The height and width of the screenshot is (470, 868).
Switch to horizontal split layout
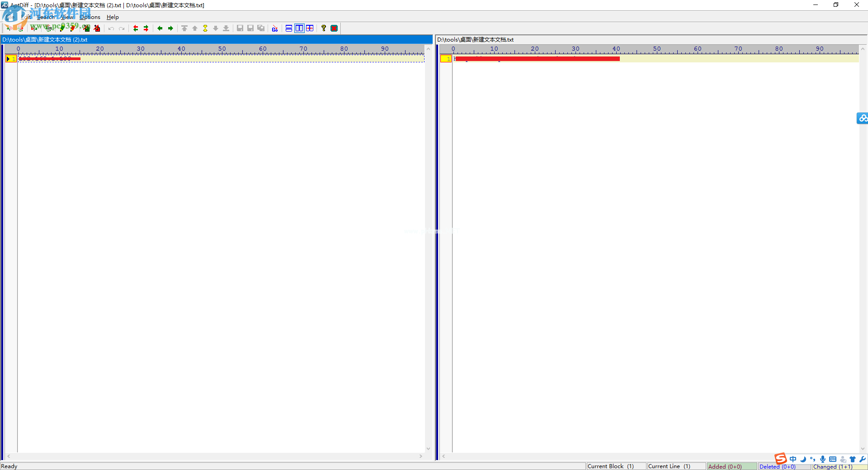click(289, 28)
